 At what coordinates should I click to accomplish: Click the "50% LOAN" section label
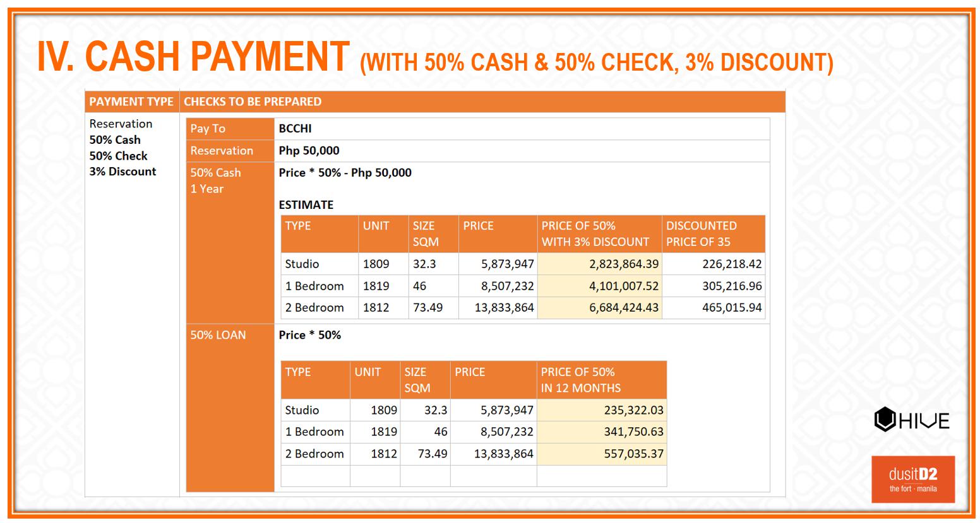coord(218,335)
